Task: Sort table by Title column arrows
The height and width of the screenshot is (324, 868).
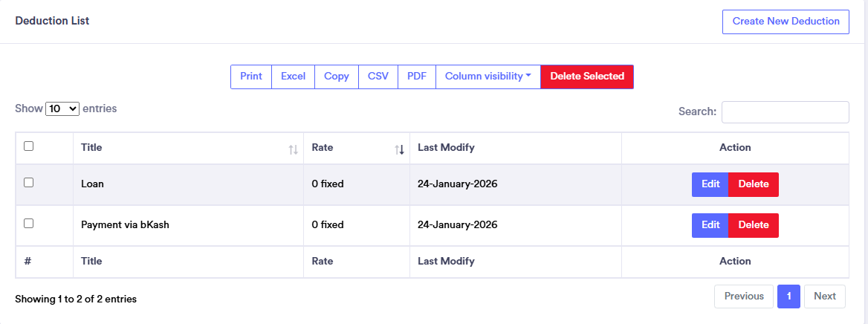Action: 293,149
